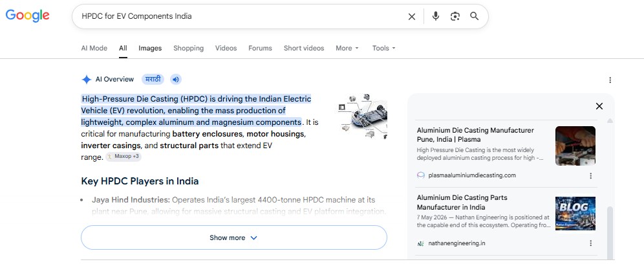Open the EV components diagram thumbnail
Screen dimensions: 644x275
tap(363, 116)
